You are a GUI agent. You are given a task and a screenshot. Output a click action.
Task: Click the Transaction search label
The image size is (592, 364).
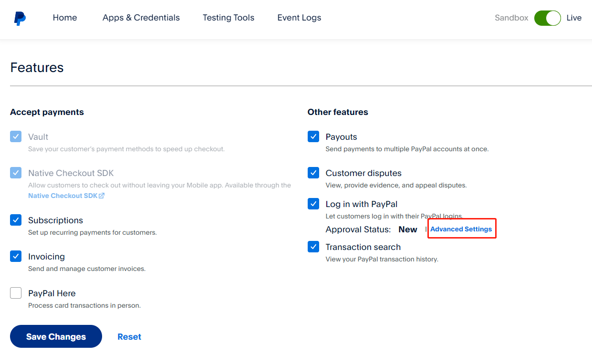[x=363, y=247]
